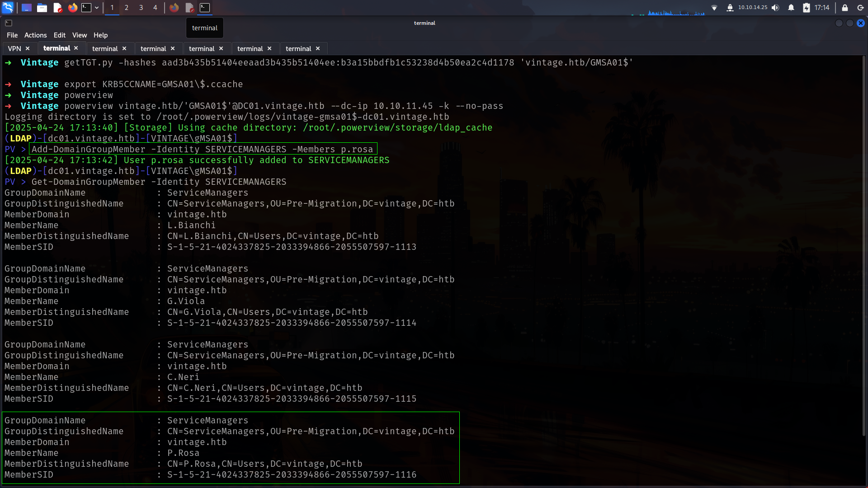Open the Help menu
The height and width of the screenshot is (488, 868).
click(100, 35)
